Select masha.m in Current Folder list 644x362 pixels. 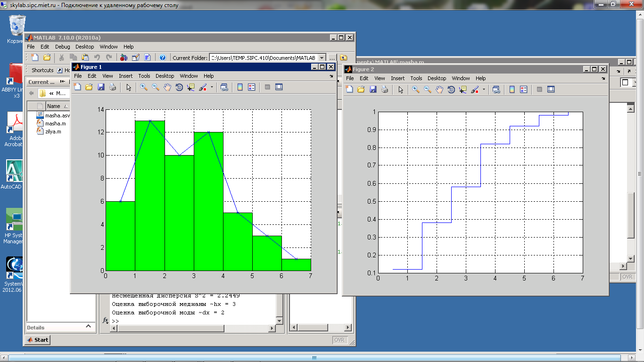tap(55, 123)
